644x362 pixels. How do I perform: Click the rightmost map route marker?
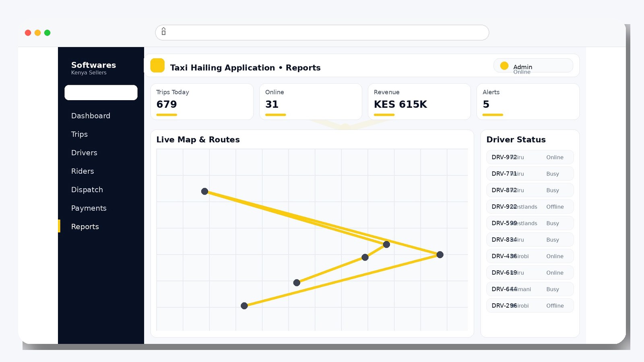coord(440,255)
